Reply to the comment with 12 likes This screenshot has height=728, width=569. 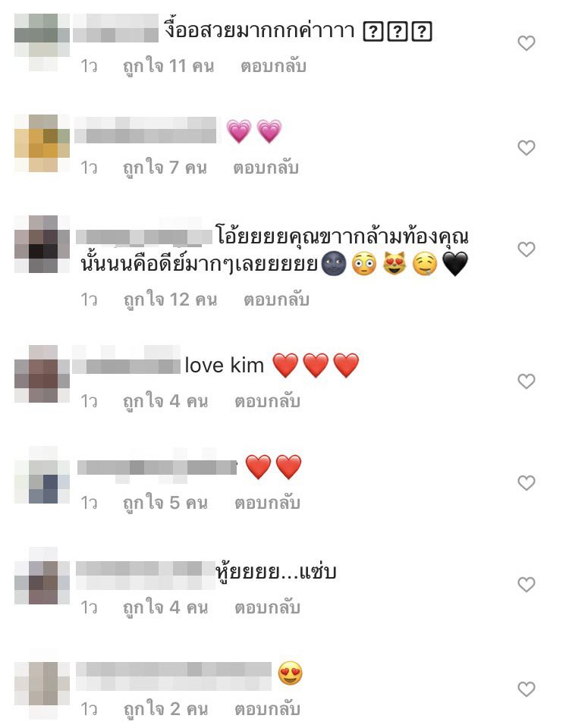276,300
